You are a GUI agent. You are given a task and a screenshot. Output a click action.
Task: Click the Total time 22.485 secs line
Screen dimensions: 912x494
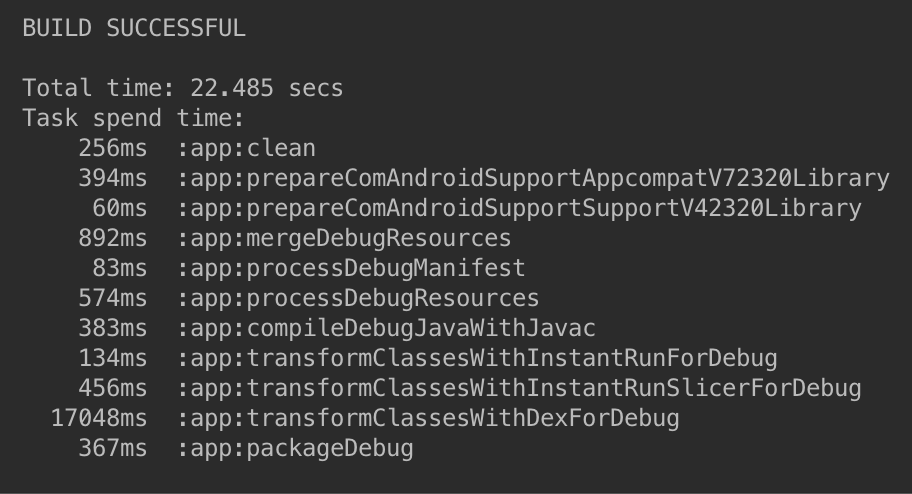pos(182,88)
